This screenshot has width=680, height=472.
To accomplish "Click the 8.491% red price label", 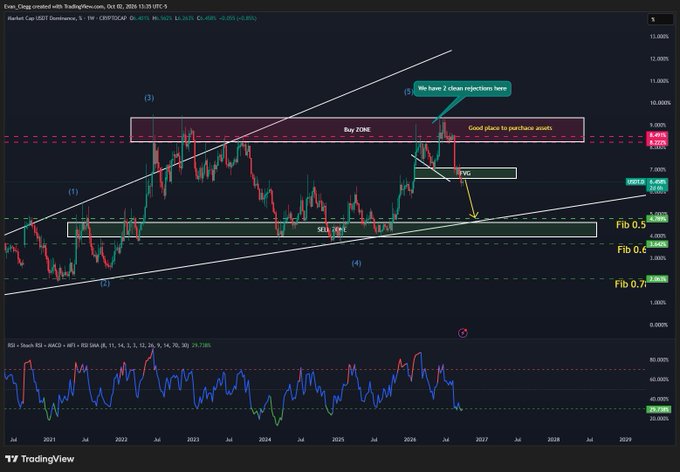I will tap(657, 135).
